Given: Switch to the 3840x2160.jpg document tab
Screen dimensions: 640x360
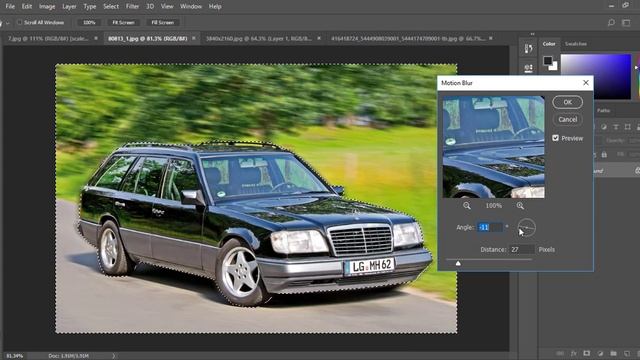Looking at the screenshot, I should click(x=259, y=38).
